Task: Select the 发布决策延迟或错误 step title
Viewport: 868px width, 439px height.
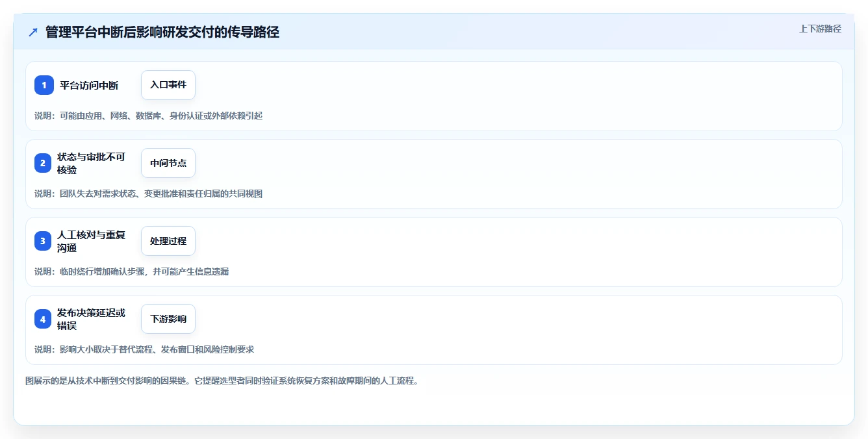Action: (x=91, y=319)
